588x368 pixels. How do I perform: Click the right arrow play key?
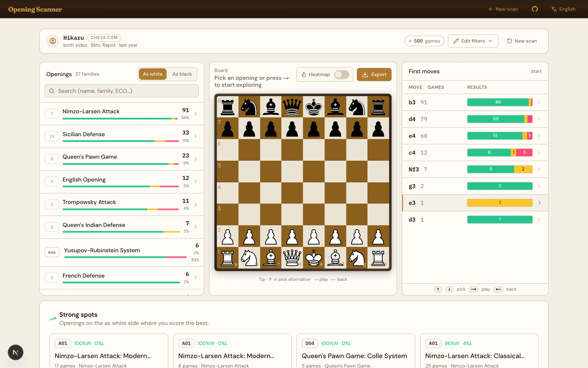coord(474,289)
